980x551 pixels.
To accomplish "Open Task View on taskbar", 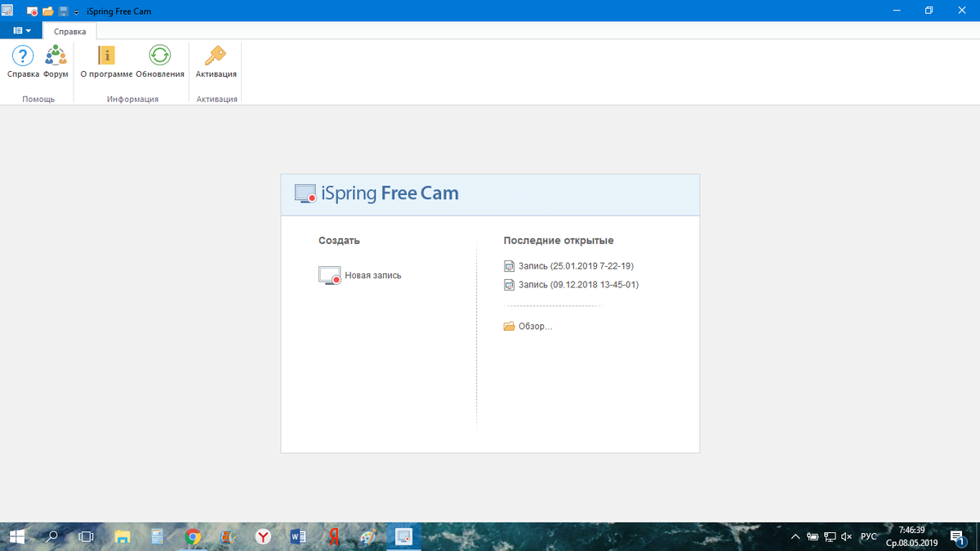I will coord(87,536).
